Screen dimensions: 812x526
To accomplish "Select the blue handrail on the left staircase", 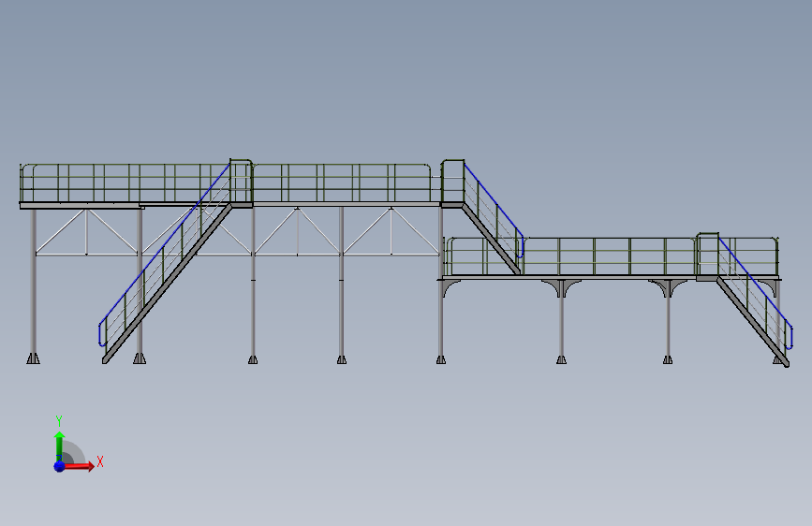I will pos(164,243).
